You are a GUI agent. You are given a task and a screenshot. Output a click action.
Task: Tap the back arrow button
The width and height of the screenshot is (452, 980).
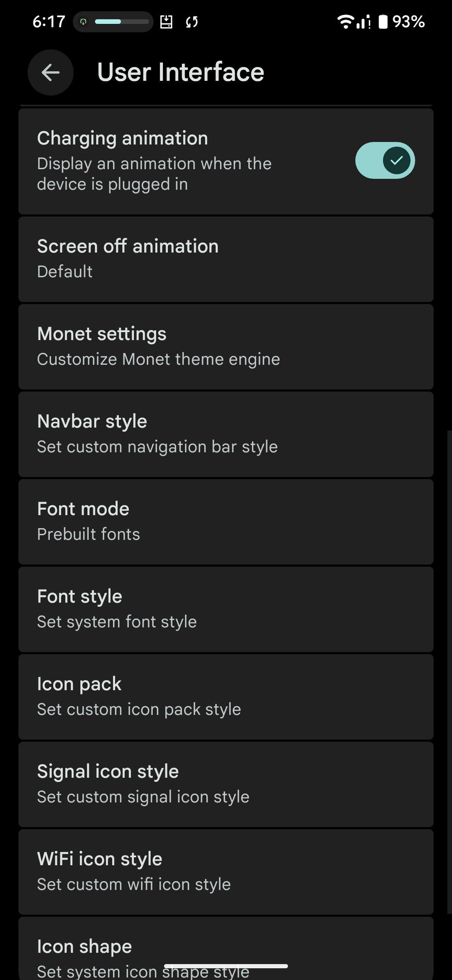[51, 72]
